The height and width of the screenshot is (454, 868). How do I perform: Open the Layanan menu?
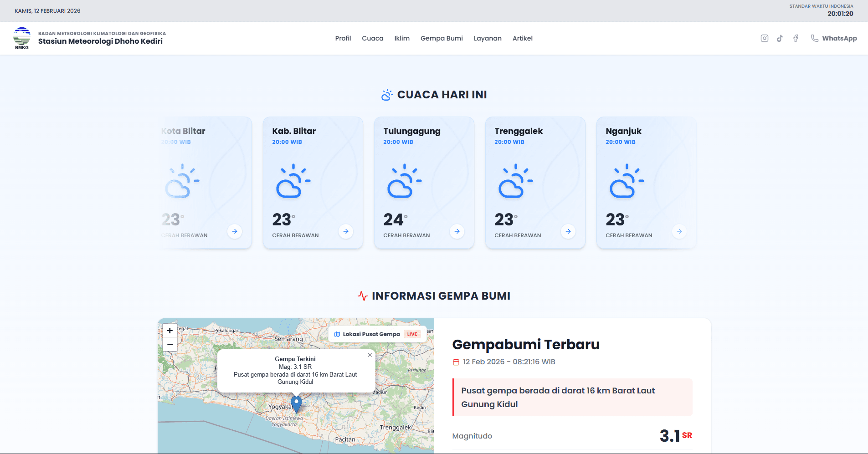[488, 38]
